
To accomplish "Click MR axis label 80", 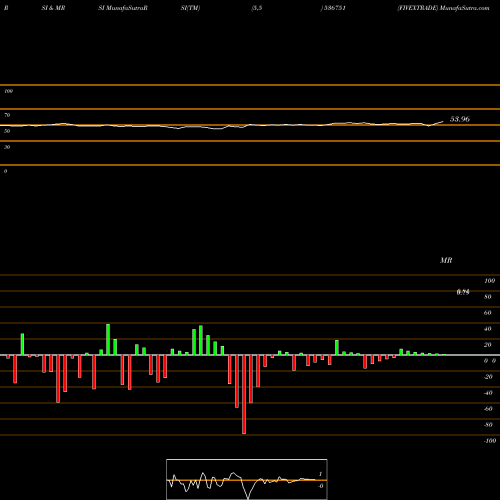I will coord(488,297).
